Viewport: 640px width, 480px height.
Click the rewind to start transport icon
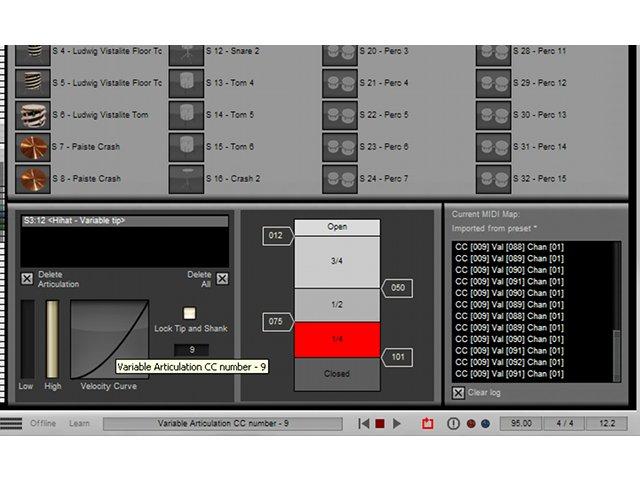363,424
